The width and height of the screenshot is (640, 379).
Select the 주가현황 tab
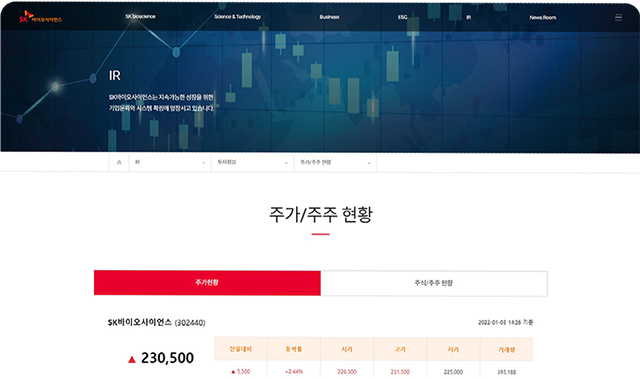click(x=207, y=282)
